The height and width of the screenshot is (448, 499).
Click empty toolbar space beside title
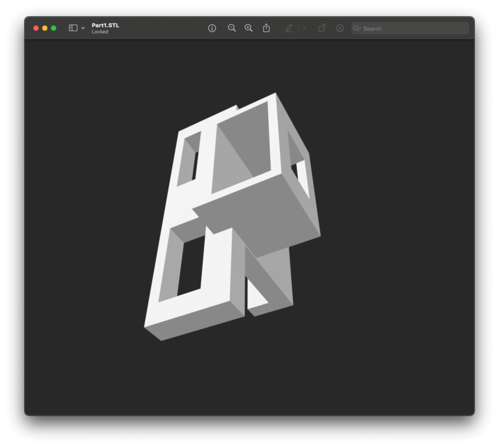(163, 28)
